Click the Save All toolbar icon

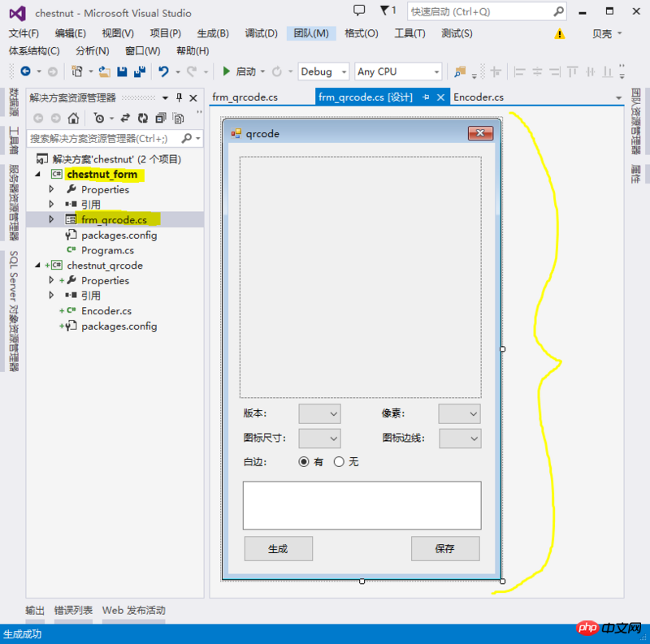coord(139,71)
